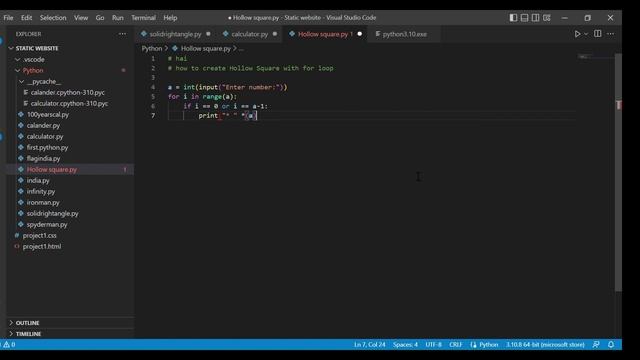Image resolution: width=640 pixels, height=360 pixels.
Task: Split the editor to the right
Action: (x=598, y=34)
